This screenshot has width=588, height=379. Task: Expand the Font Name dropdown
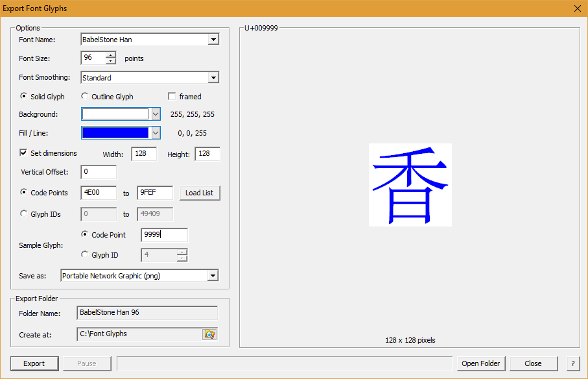213,40
